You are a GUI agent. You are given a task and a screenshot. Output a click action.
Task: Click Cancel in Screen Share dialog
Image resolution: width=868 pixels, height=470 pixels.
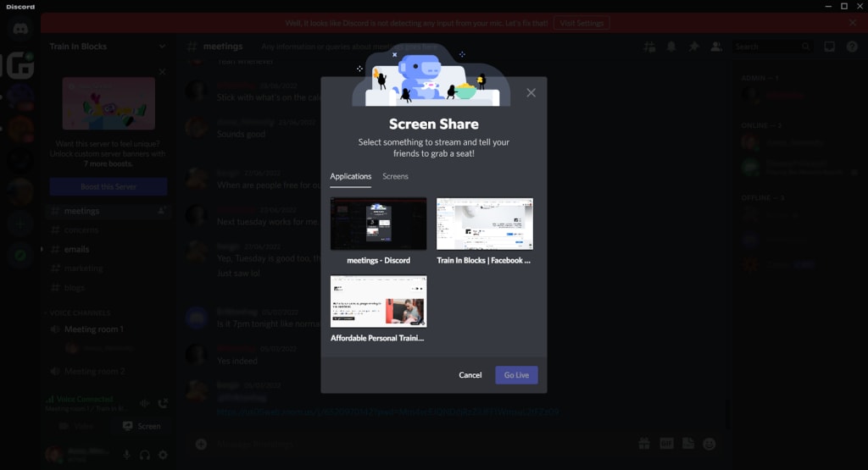(x=470, y=375)
